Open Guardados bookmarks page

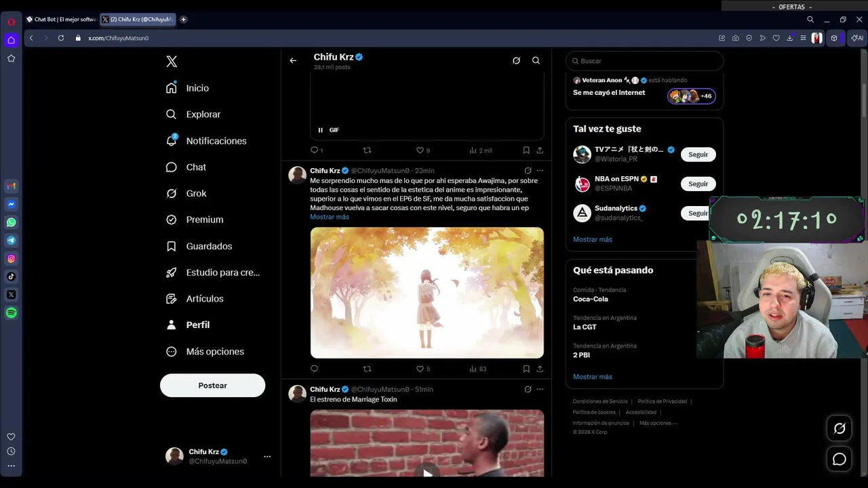[199, 246]
